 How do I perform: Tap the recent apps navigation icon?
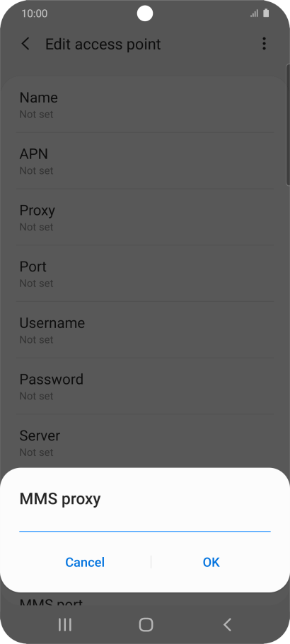[x=65, y=625]
